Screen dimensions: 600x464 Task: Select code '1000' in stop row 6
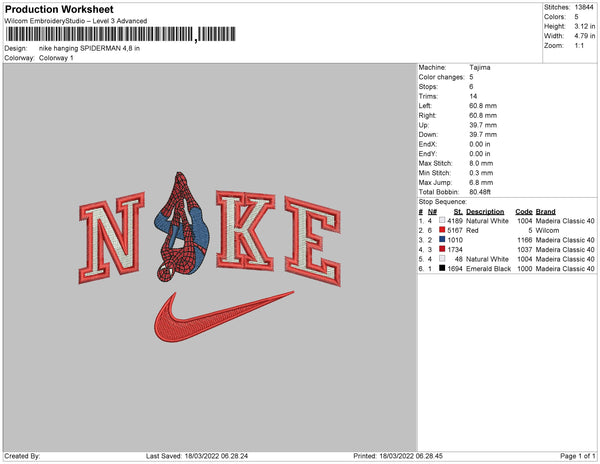tap(525, 269)
